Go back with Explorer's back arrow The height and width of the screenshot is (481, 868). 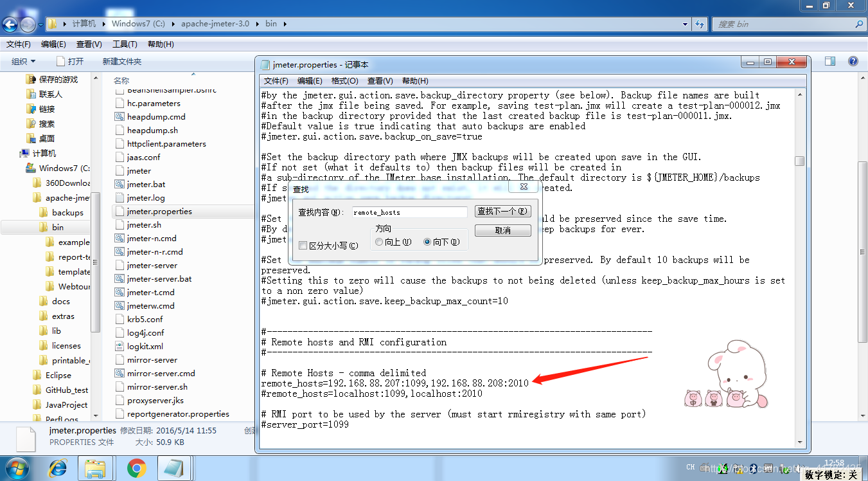click(x=10, y=24)
